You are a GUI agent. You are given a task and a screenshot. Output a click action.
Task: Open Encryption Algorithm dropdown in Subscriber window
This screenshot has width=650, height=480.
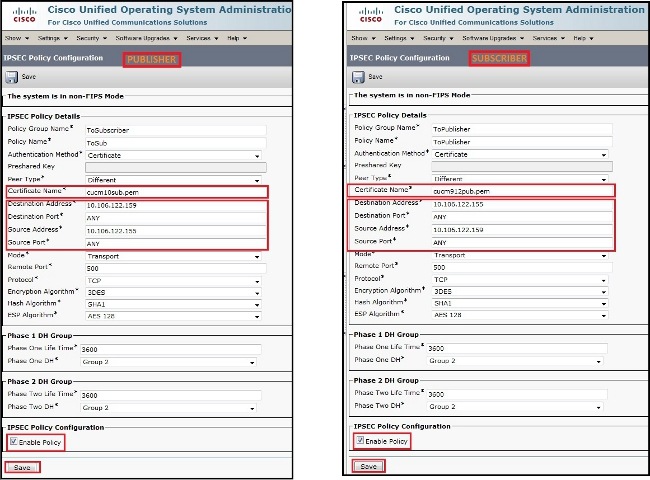(520, 291)
